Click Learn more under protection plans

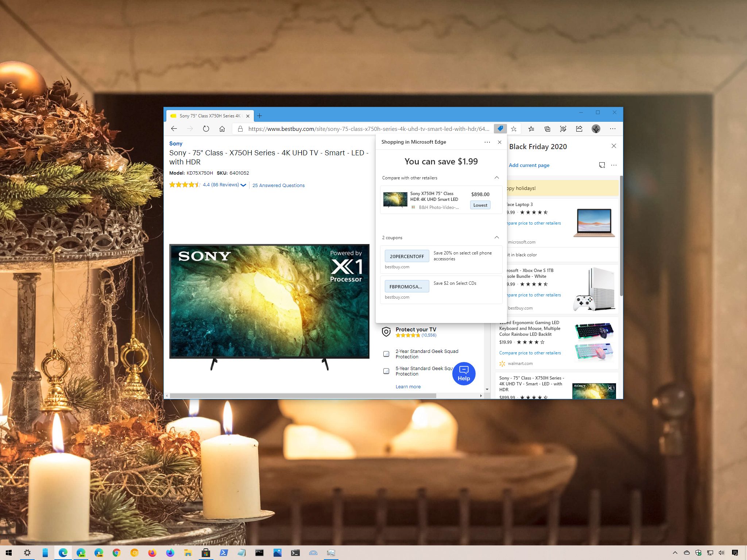click(x=408, y=386)
